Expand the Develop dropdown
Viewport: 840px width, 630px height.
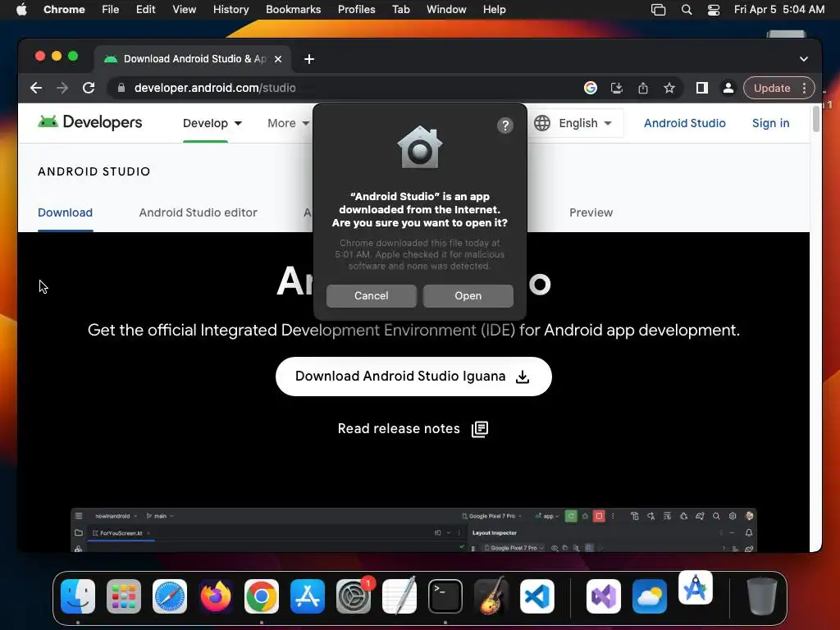(x=212, y=123)
